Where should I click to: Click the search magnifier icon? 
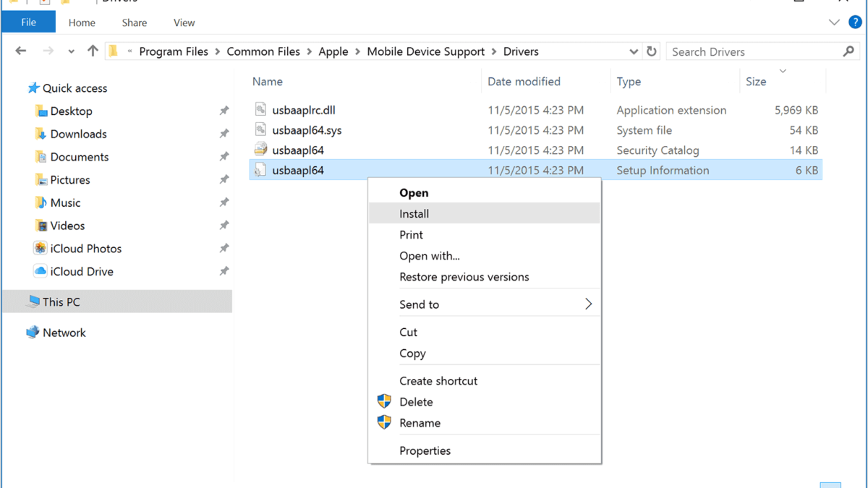[x=848, y=51]
